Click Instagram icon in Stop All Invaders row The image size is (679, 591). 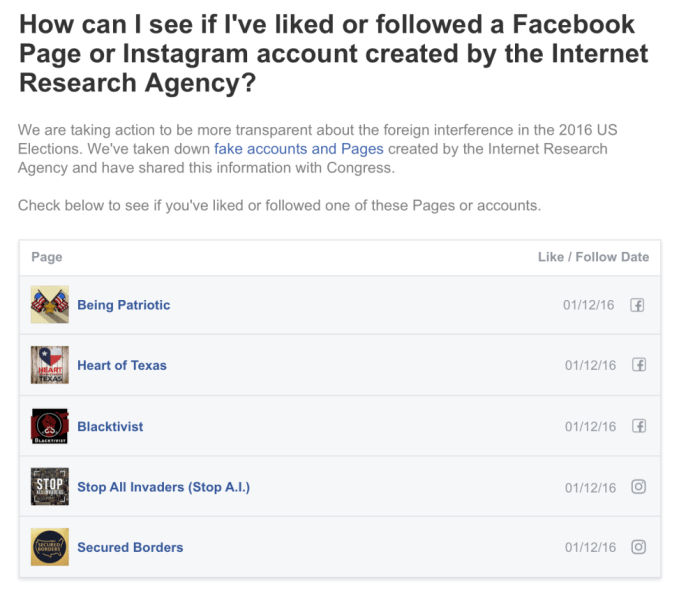[x=638, y=487]
